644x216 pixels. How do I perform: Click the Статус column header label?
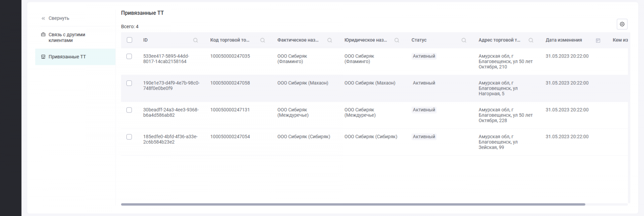tap(419, 40)
